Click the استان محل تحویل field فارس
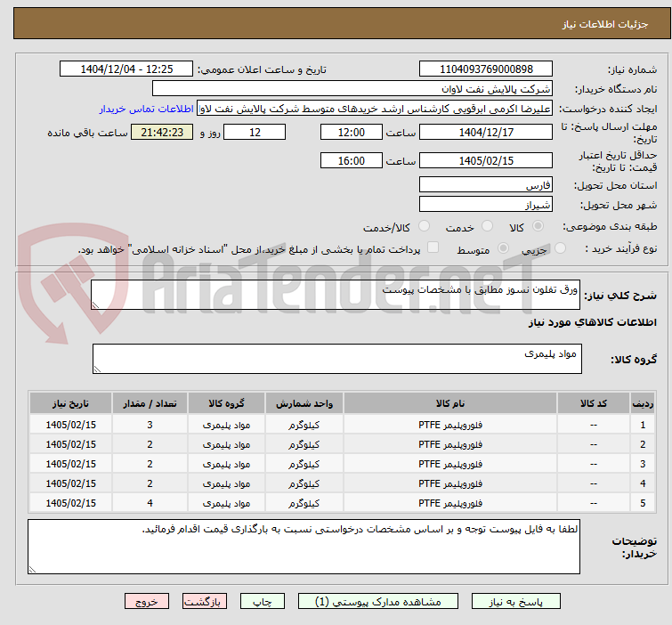 [x=486, y=185]
